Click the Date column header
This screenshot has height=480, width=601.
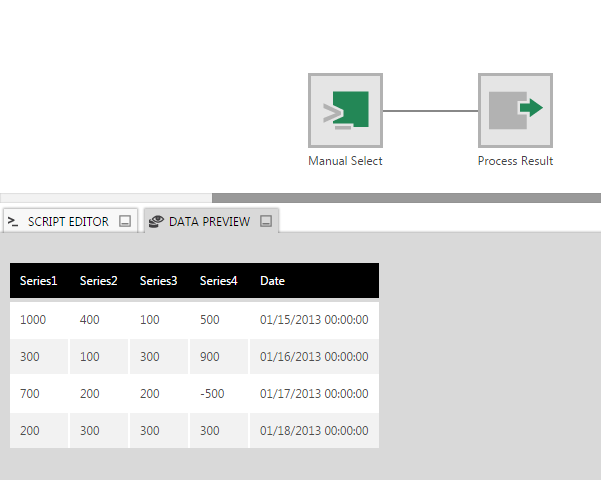(272, 281)
